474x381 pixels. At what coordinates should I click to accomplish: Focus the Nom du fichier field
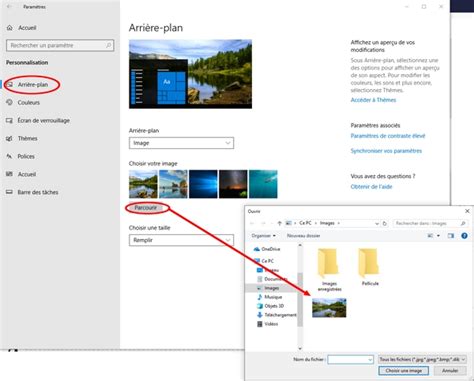pos(350,359)
